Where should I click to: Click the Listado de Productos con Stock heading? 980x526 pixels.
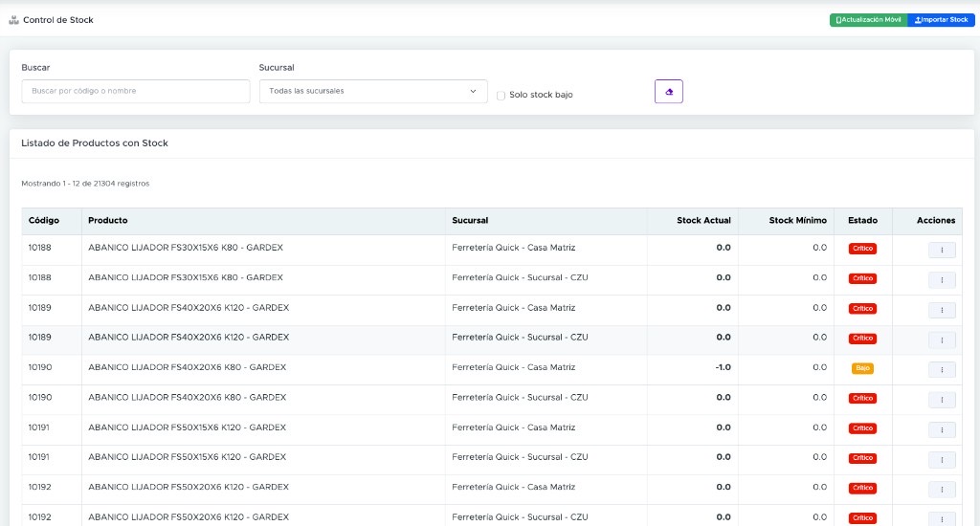95,143
